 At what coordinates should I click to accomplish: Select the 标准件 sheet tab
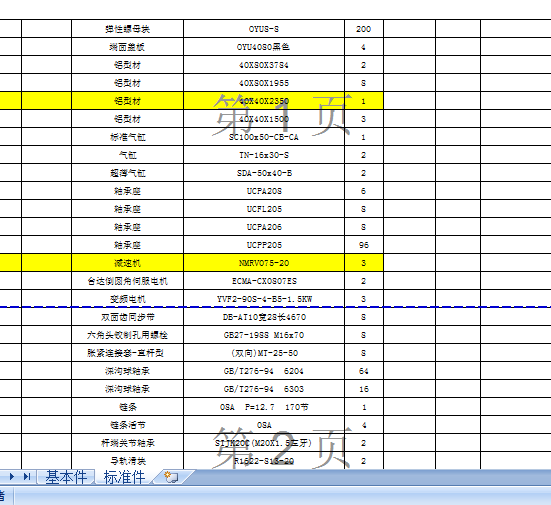coord(124,477)
